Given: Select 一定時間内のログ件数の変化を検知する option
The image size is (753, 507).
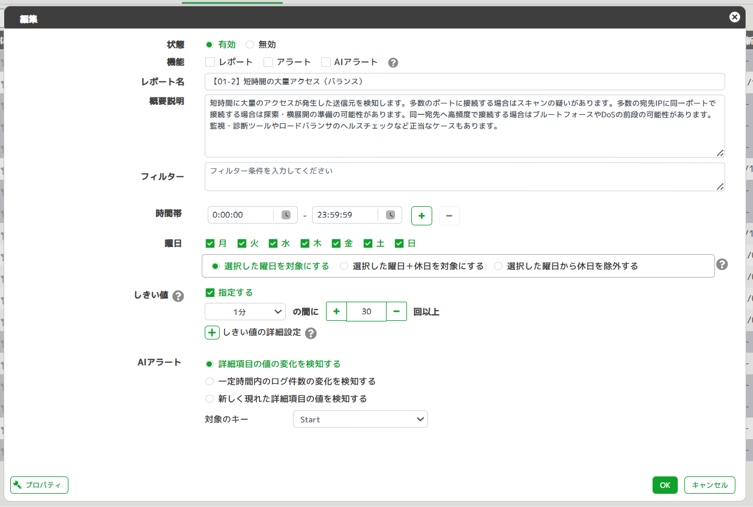Looking at the screenshot, I should tap(209, 381).
